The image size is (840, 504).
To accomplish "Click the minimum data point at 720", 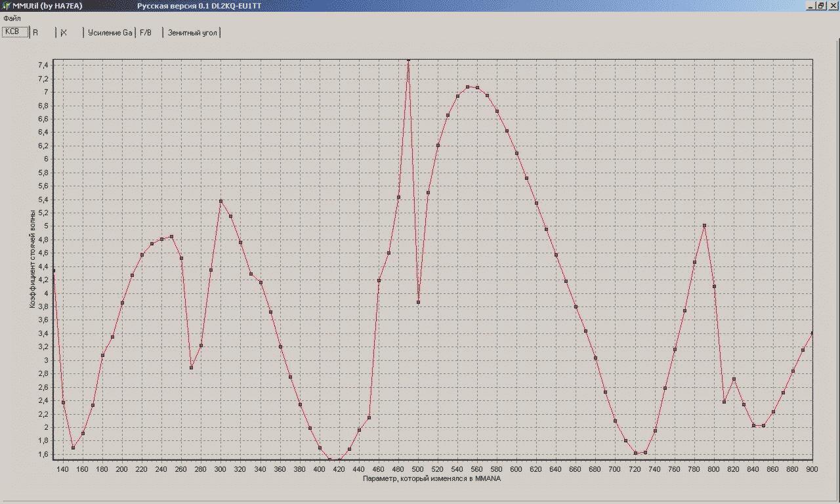I will coord(635,453).
